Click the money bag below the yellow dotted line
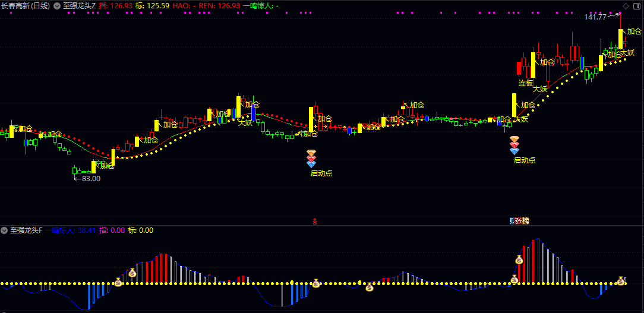The image size is (644, 313). click(x=370, y=287)
